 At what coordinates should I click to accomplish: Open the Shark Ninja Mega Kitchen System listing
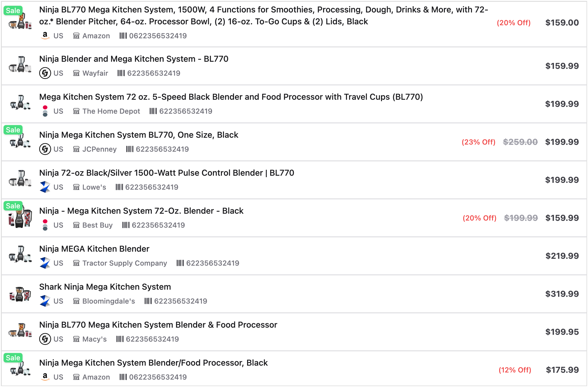(105, 287)
